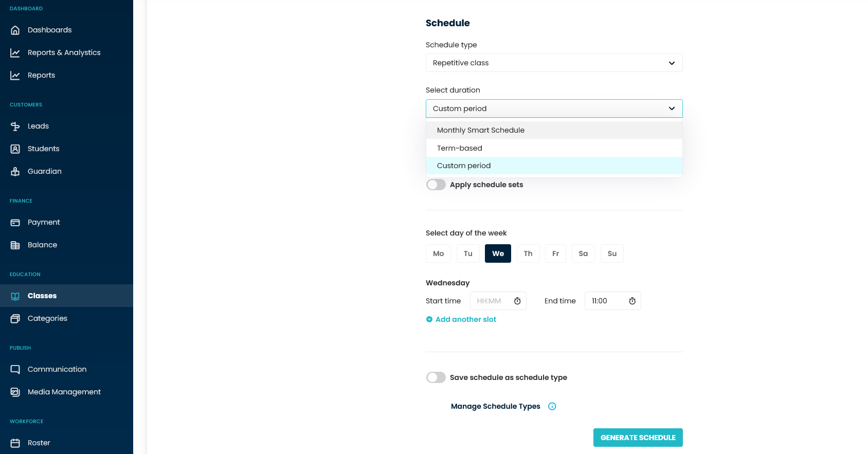Open Dashboards in sidebar
Viewport: 868px width, 454px height.
[66, 30]
